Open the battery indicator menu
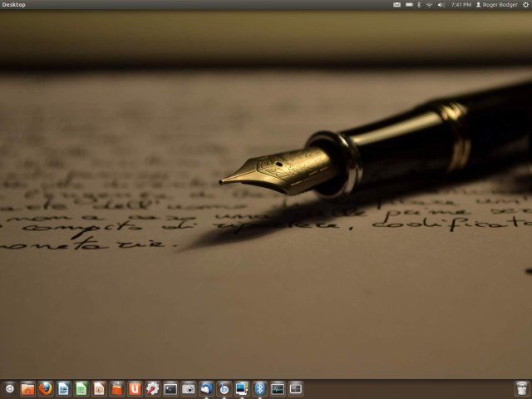The image size is (532, 399). pyautogui.click(x=410, y=5)
